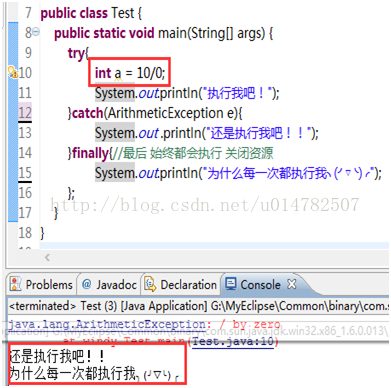Image resolution: width=391 pixels, height=388 pixels.
Task: Open the Problems tab
Action: tap(41, 285)
